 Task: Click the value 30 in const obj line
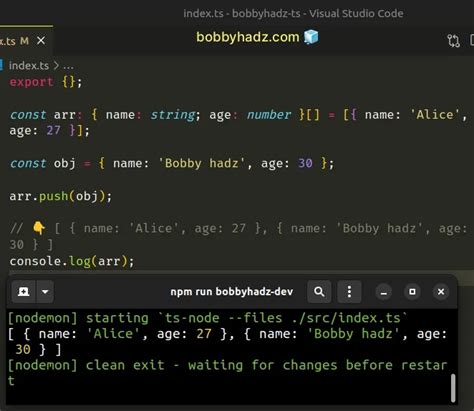coord(305,163)
